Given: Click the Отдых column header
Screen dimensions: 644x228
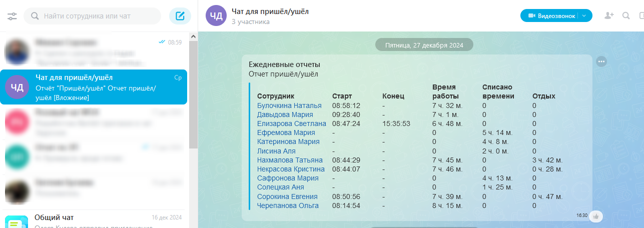Looking at the screenshot, I should click(x=544, y=96).
